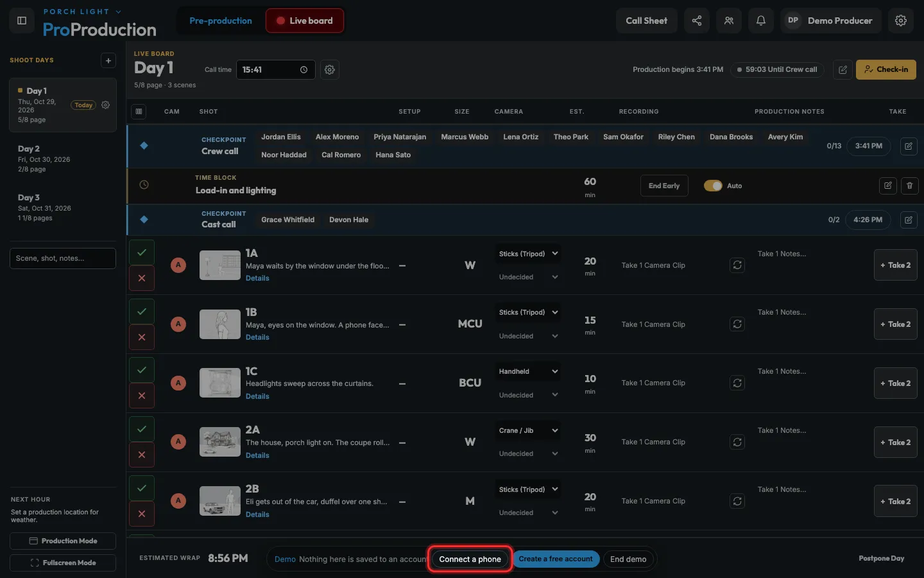This screenshot has height=578, width=924.
Task: Open the Call Sheet
Action: pos(646,21)
